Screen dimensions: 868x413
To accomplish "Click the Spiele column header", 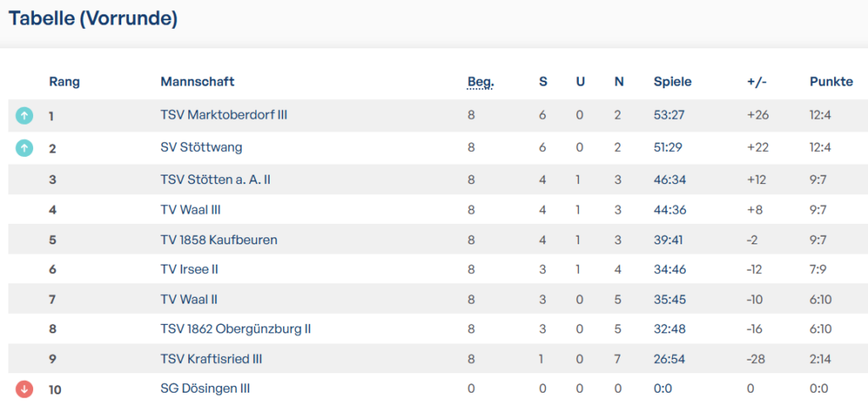I will (x=672, y=82).
